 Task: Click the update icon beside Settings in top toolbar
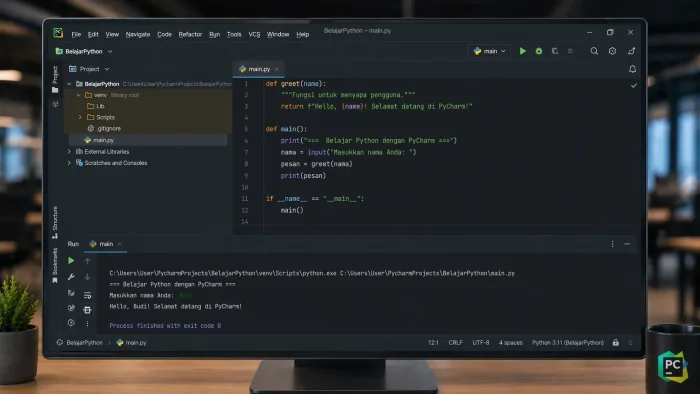[631, 51]
